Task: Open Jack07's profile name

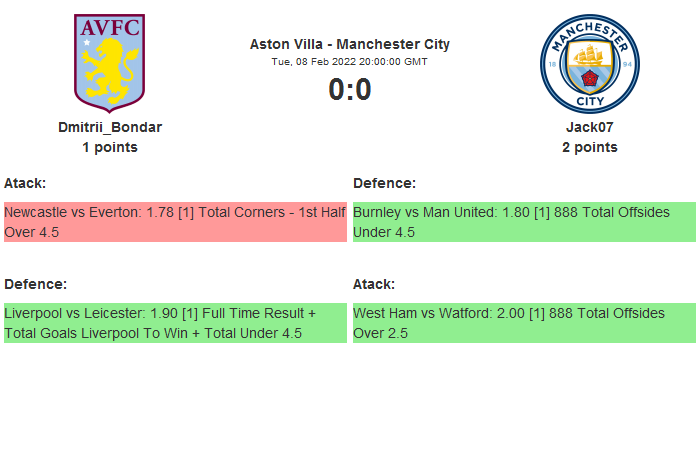Action: coord(589,127)
